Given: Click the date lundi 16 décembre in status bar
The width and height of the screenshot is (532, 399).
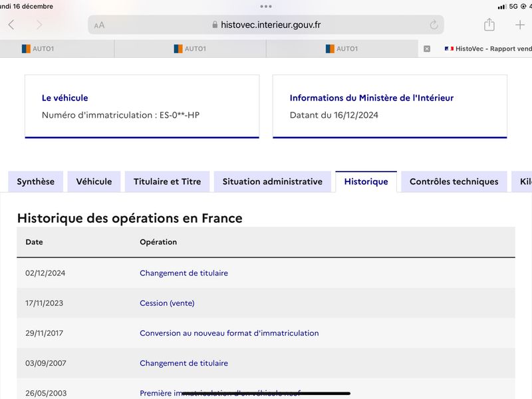Looking at the screenshot, I should (27, 7).
